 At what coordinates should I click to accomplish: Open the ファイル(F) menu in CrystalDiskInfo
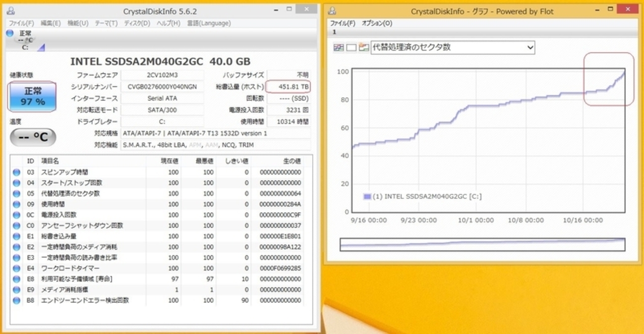click(x=21, y=23)
